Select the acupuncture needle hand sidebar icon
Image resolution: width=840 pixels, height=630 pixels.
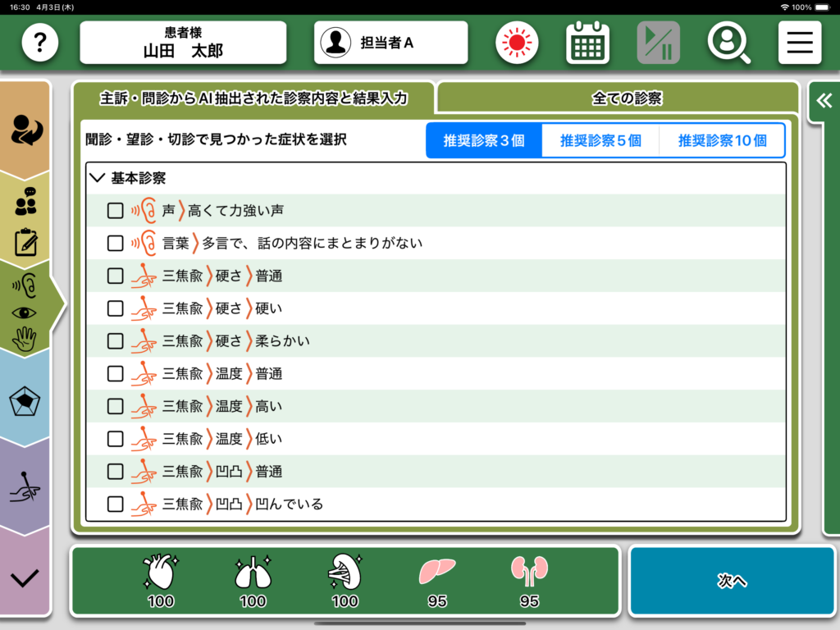25,490
